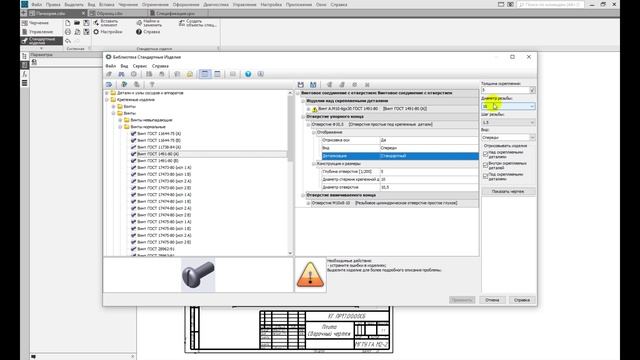Click the 'Глубина отверстия' property row
The width and height of the screenshot is (640, 360).
400,172
